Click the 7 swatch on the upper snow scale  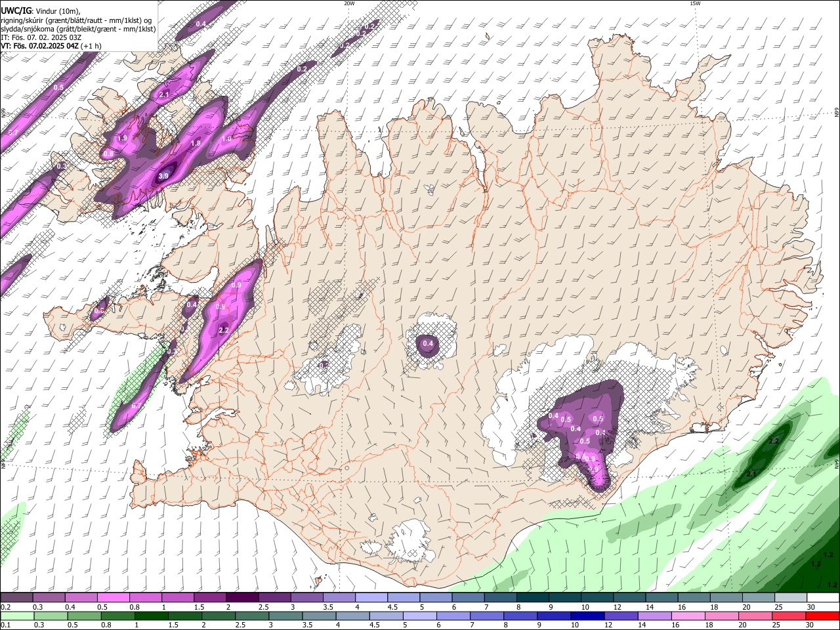click(501, 598)
